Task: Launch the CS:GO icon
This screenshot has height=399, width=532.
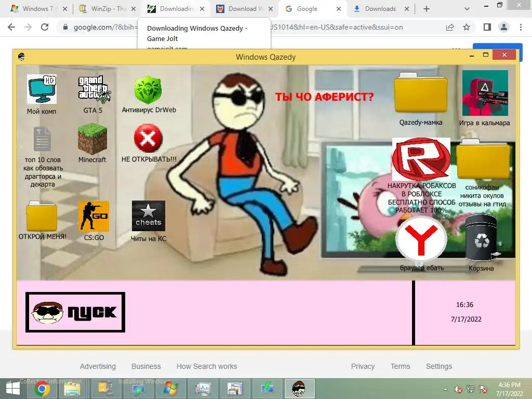Action: pos(94,216)
